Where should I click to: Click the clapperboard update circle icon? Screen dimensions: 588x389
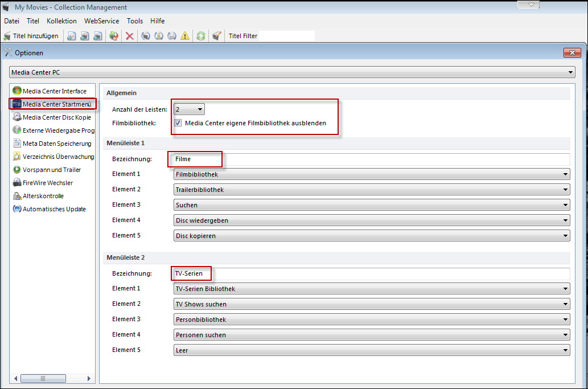tap(146, 36)
